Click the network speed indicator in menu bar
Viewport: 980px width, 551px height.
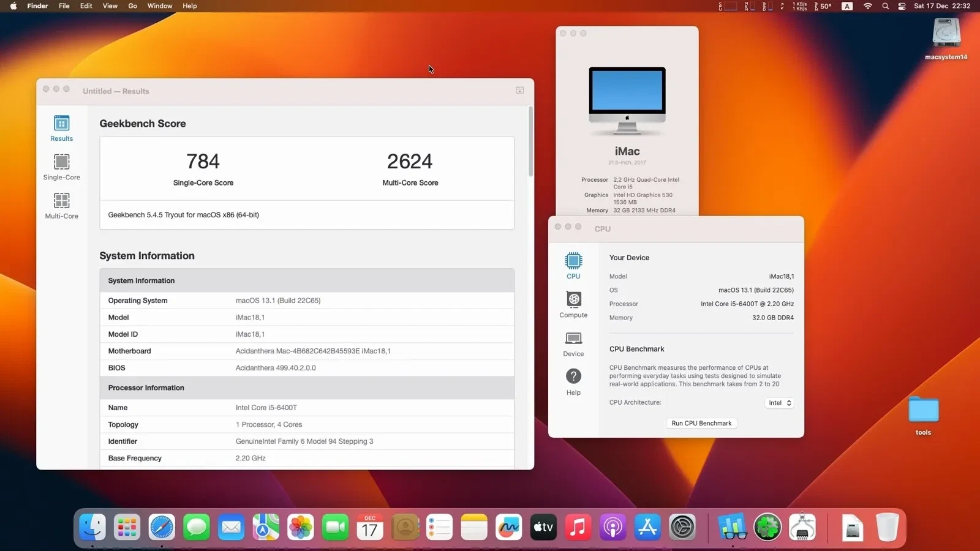[800, 6]
